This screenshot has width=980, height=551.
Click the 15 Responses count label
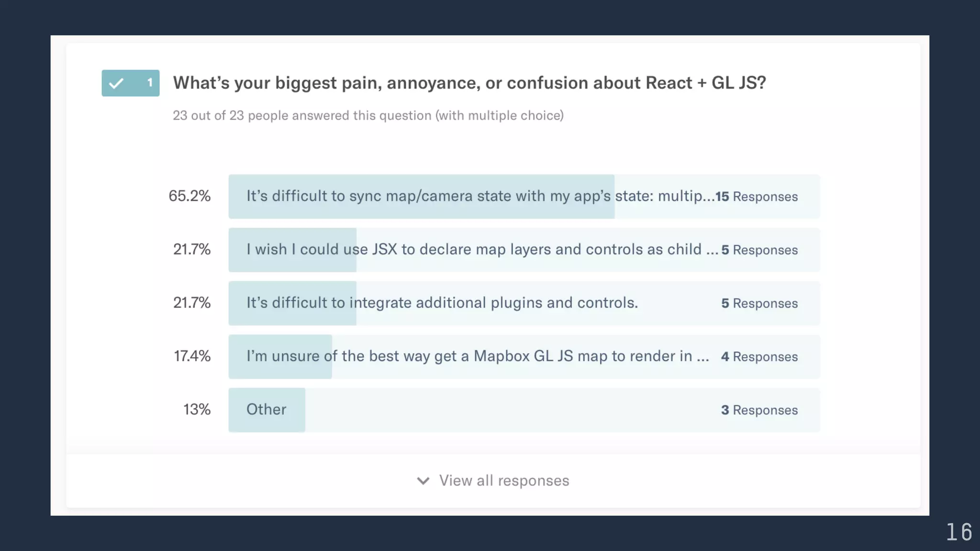point(757,197)
